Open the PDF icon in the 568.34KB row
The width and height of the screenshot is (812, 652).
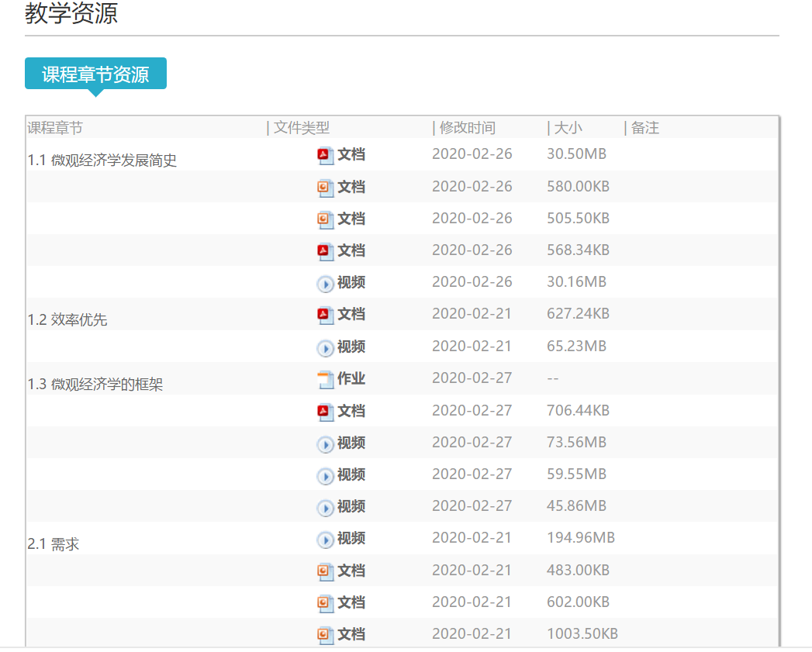[325, 251]
